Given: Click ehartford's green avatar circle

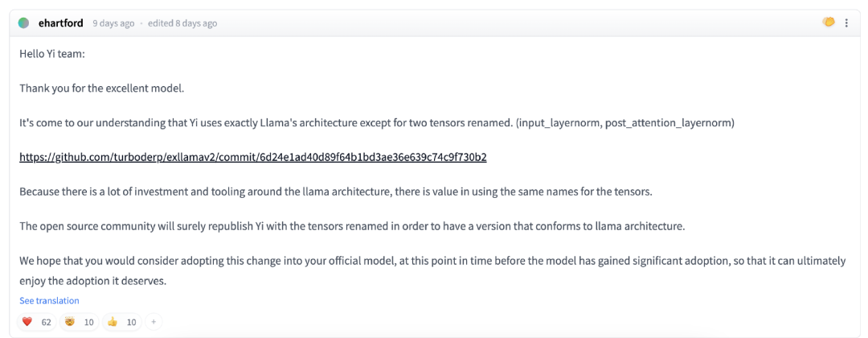Looking at the screenshot, I should [24, 23].
